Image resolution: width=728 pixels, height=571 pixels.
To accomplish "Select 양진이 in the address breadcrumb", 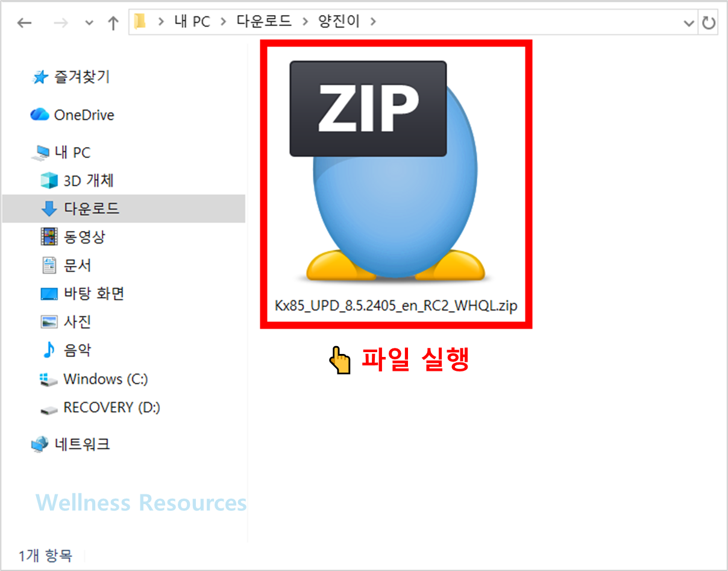I will tap(339, 22).
